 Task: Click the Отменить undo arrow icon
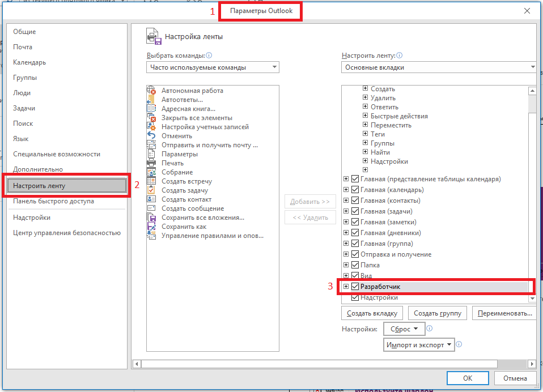point(151,135)
